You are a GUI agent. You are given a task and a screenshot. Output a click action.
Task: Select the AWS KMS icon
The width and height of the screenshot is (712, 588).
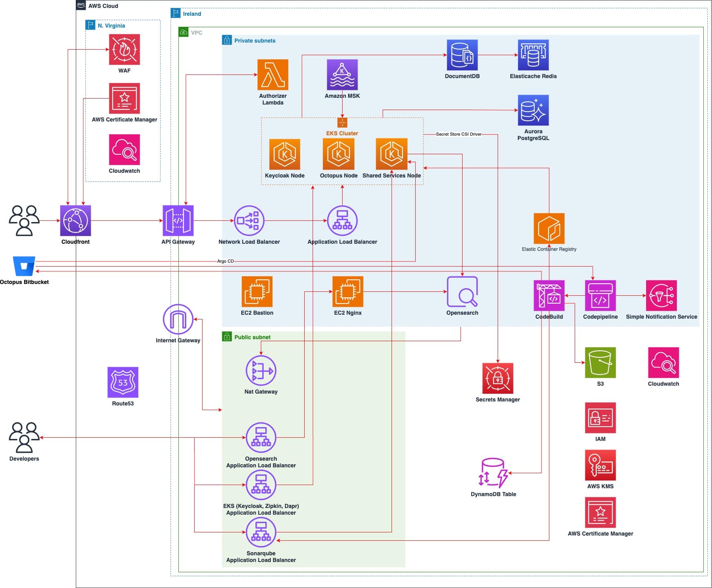point(600,465)
